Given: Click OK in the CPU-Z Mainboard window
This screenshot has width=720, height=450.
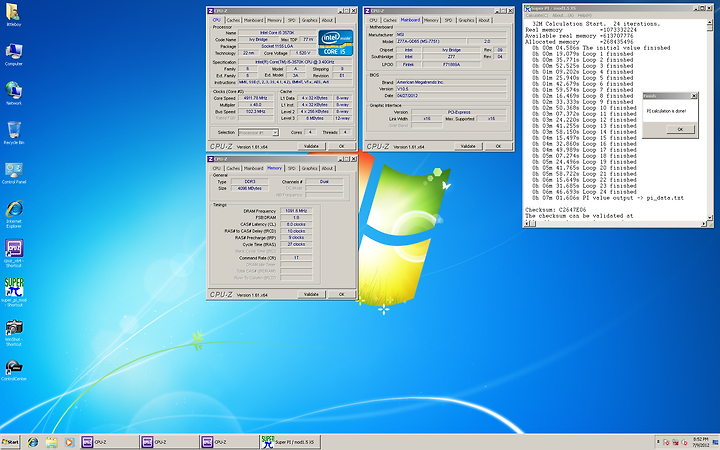Looking at the screenshot, I should point(498,146).
